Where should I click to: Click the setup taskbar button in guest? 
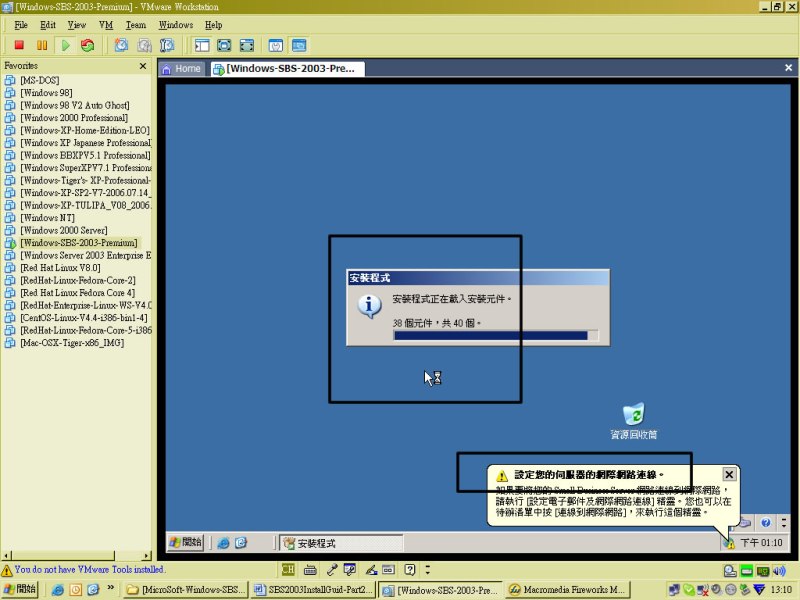coord(340,543)
